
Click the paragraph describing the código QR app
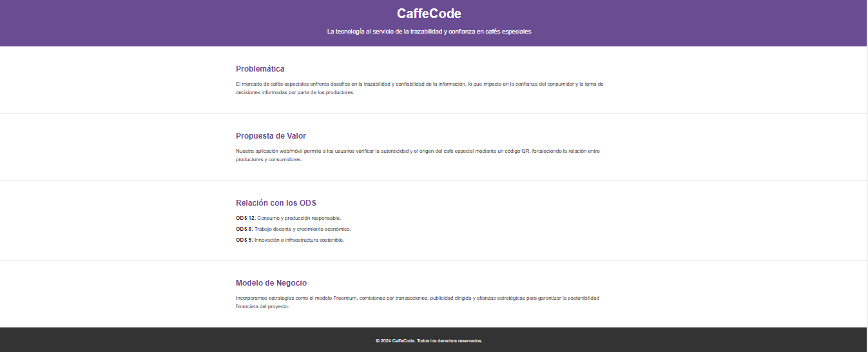tap(418, 155)
